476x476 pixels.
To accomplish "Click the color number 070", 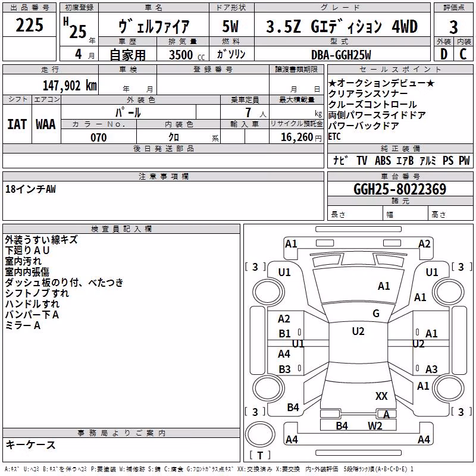I will (x=99, y=137).
